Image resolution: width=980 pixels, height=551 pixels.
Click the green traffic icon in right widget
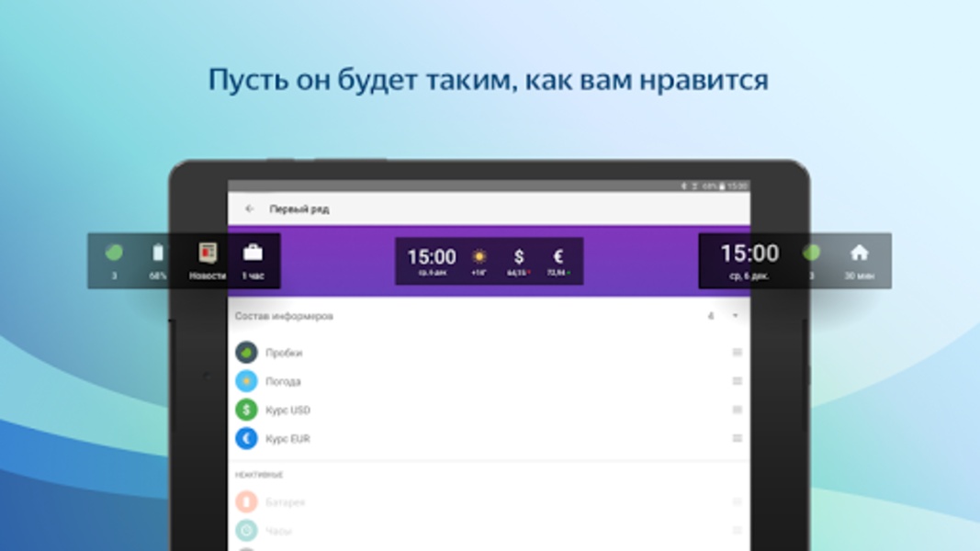pos(811,253)
